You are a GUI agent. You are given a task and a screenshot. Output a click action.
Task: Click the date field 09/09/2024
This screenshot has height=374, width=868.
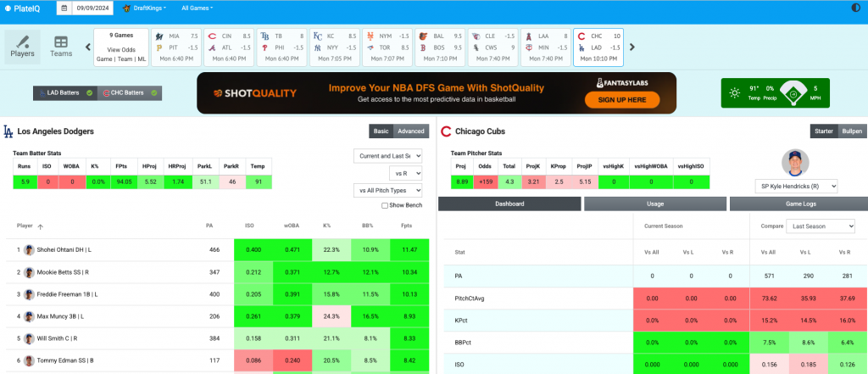coord(93,8)
